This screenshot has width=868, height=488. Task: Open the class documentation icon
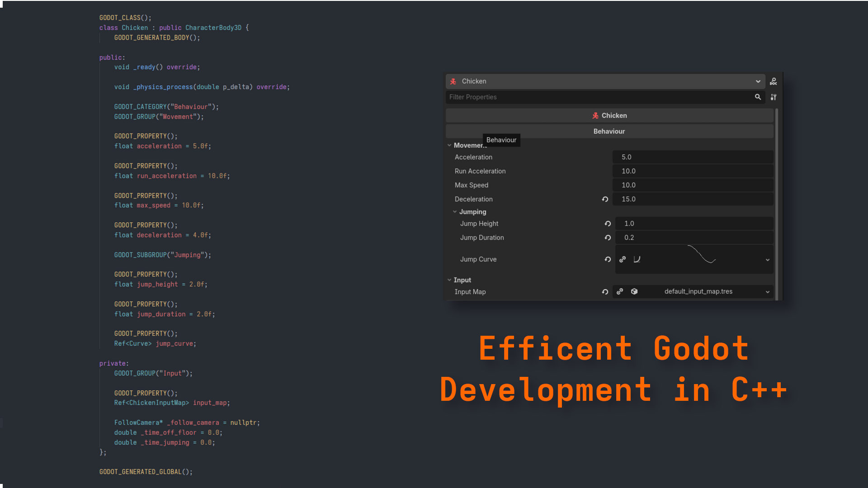pos(774,81)
